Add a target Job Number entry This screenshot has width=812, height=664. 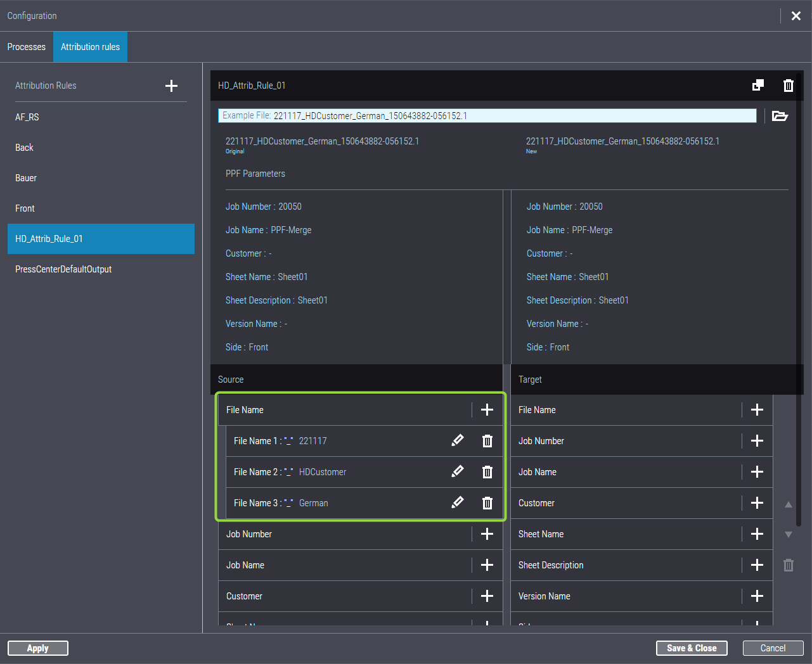coord(757,441)
